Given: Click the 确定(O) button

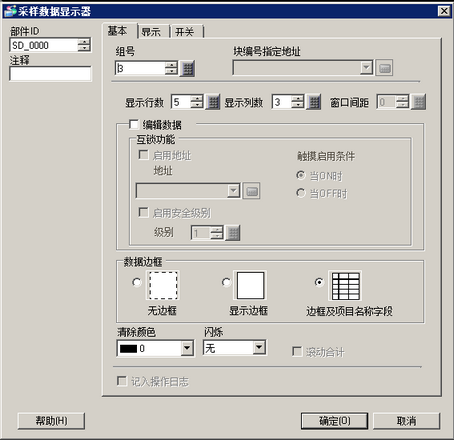Looking at the screenshot, I should click(x=334, y=421).
